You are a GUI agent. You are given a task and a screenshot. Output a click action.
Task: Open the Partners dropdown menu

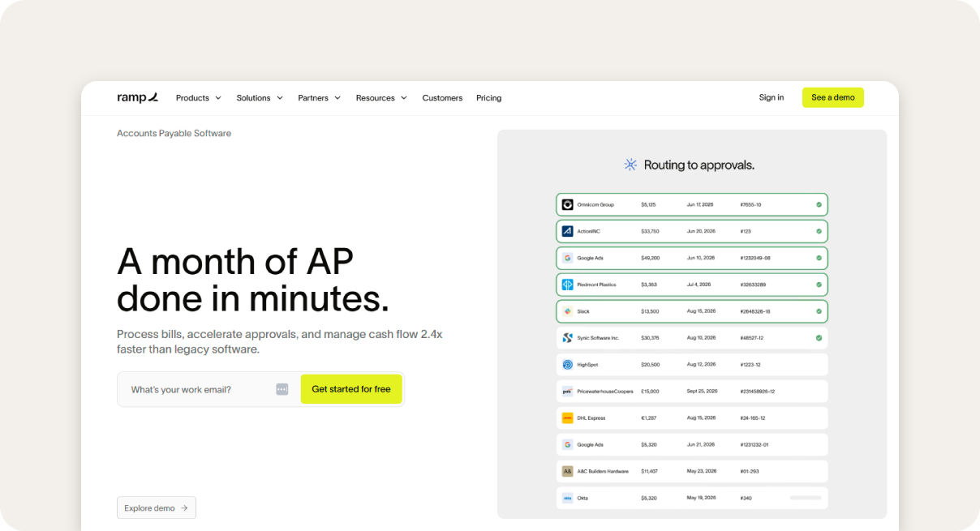(x=319, y=98)
